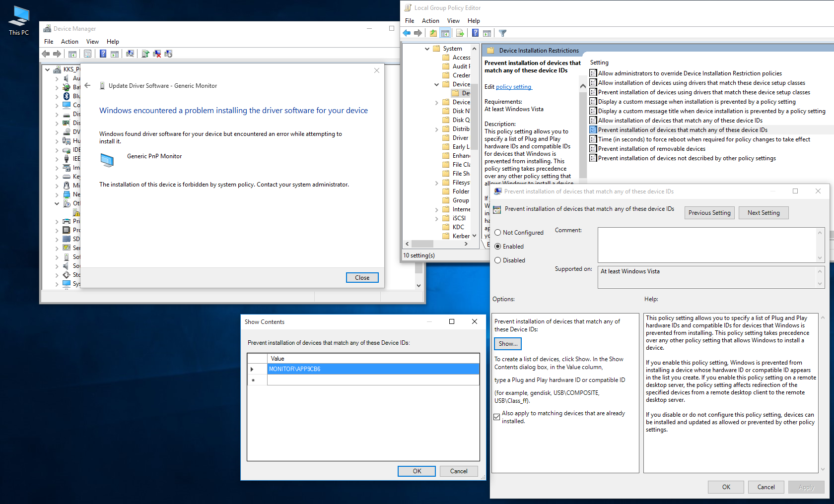Screen dimensions: 834x504
Task: Click Comment text box in policy dialog
Action: pos(707,245)
